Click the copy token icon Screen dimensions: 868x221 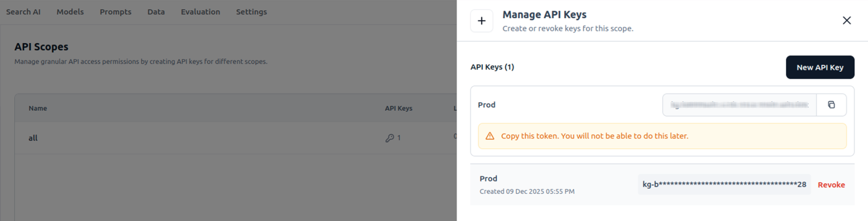(831, 105)
